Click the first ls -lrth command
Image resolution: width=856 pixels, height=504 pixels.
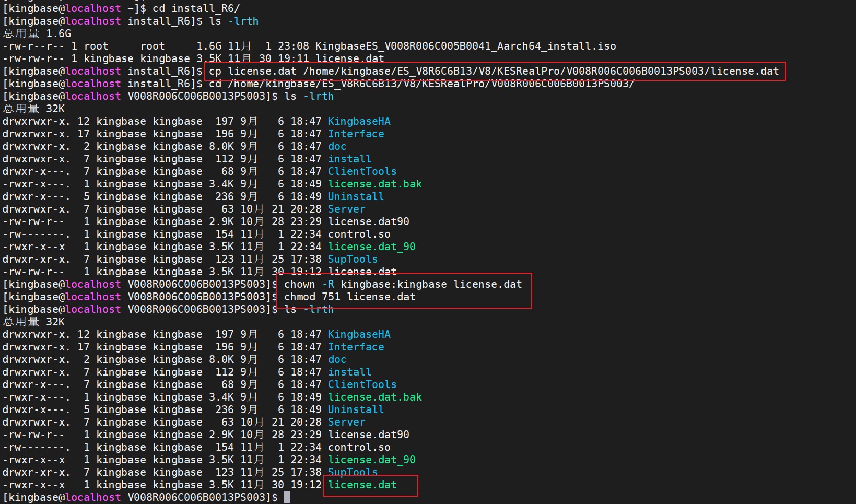232,21
